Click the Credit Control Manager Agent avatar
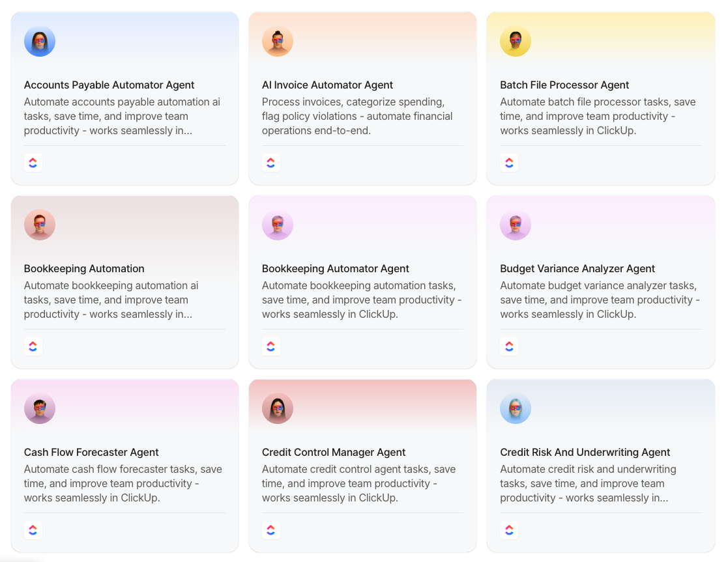Screen dimensions: 728x562 [278, 408]
